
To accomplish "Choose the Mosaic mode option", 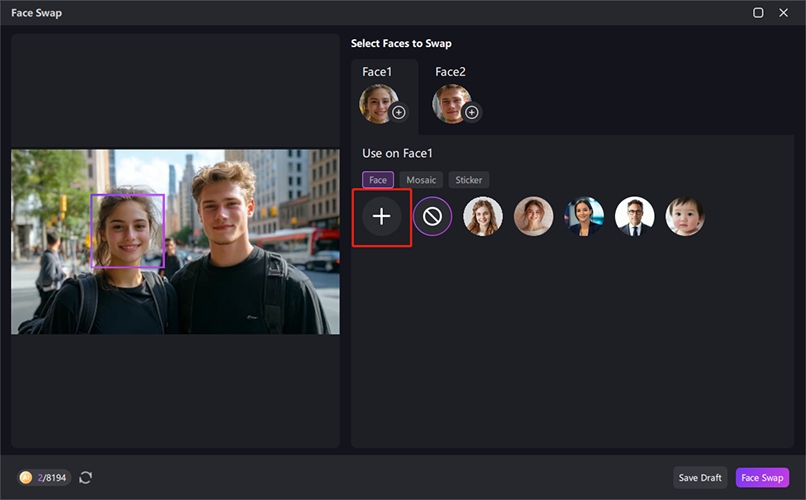I will pos(421,180).
